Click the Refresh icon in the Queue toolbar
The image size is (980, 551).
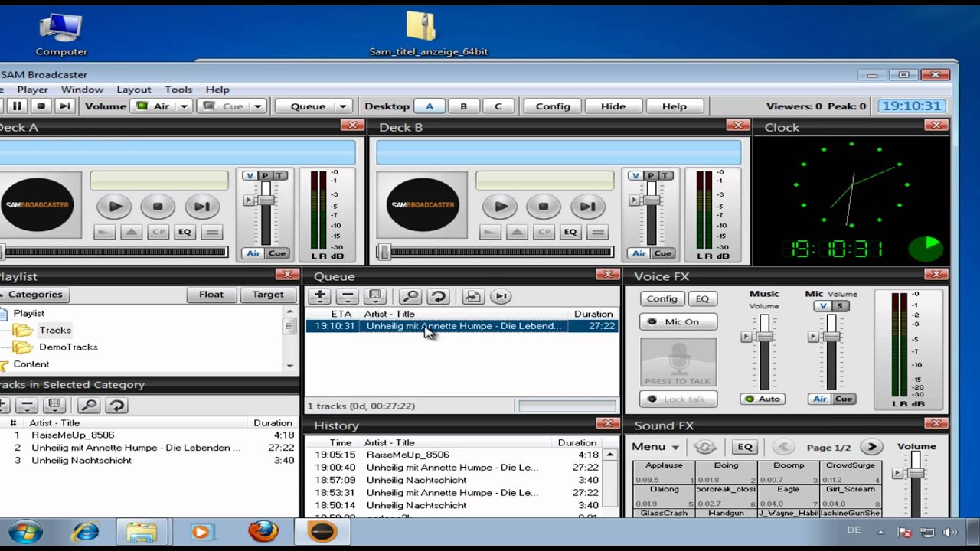point(438,296)
